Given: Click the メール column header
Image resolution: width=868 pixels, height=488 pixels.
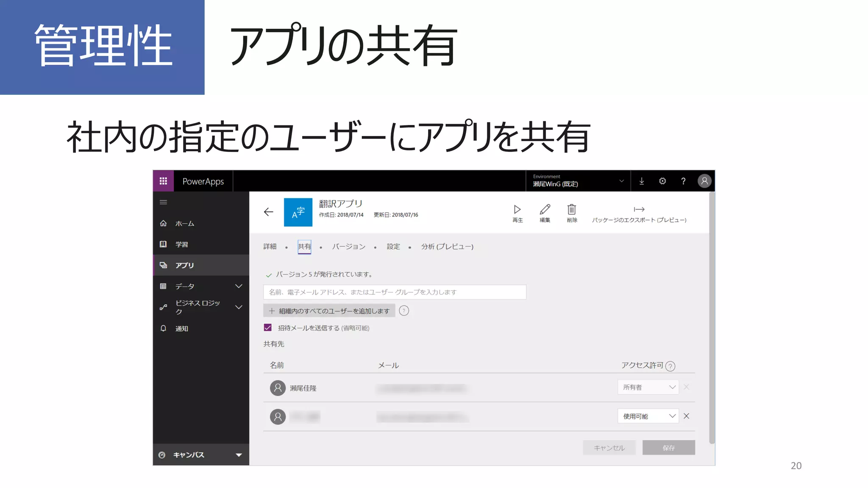Looking at the screenshot, I should pos(388,365).
